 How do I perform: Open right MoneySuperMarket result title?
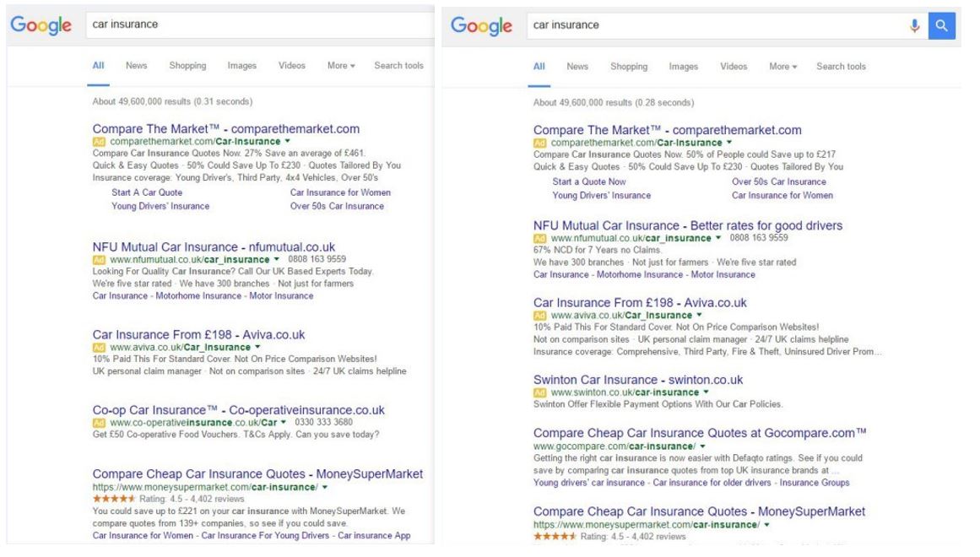pyautogui.click(x=700, y=511)
